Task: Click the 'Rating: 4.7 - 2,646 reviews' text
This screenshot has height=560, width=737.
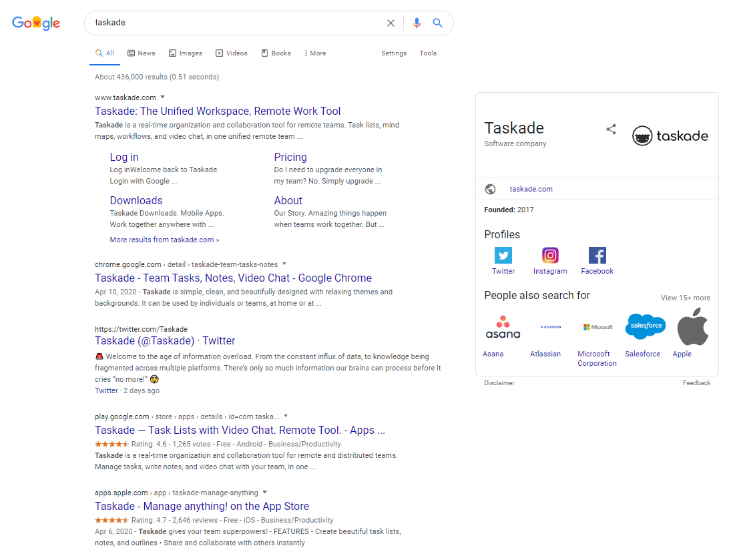Action: pos(174,520)
